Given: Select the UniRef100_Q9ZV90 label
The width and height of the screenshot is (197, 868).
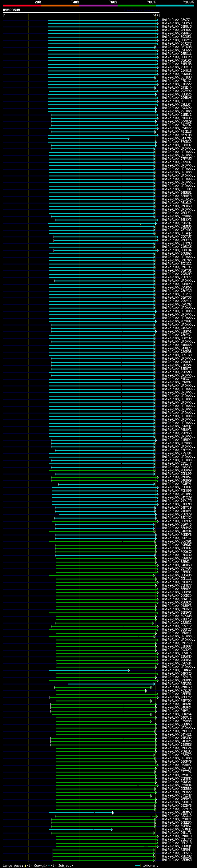Looking at the screenshot, I should click(177, 91).
